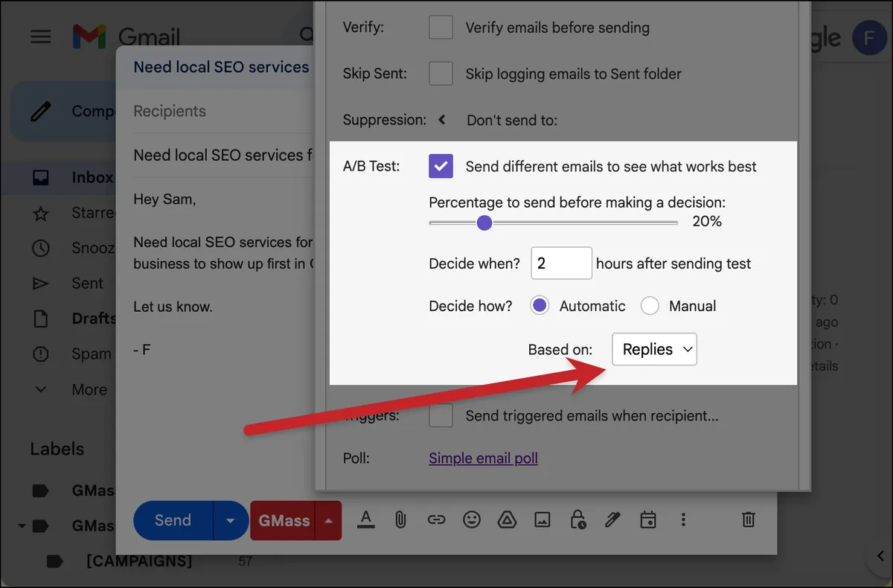The image size is (893, 588).
Task: Uncheck the A/B Test checkbox
Action: 441,166
